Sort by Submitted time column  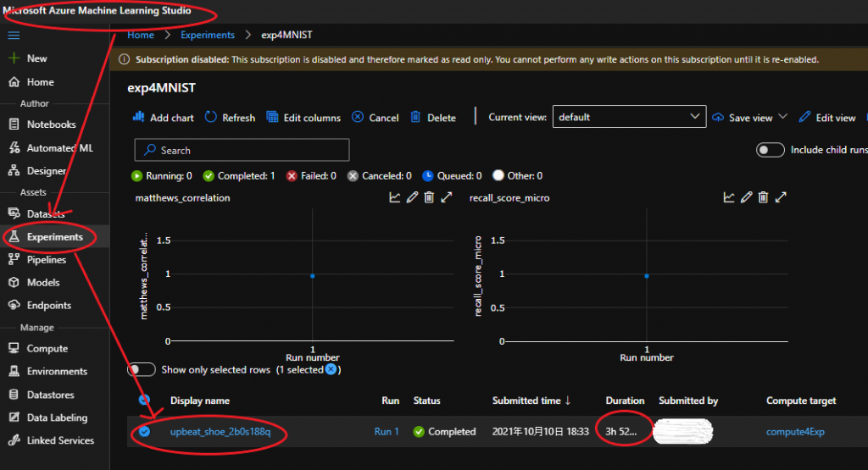(531, 401)
